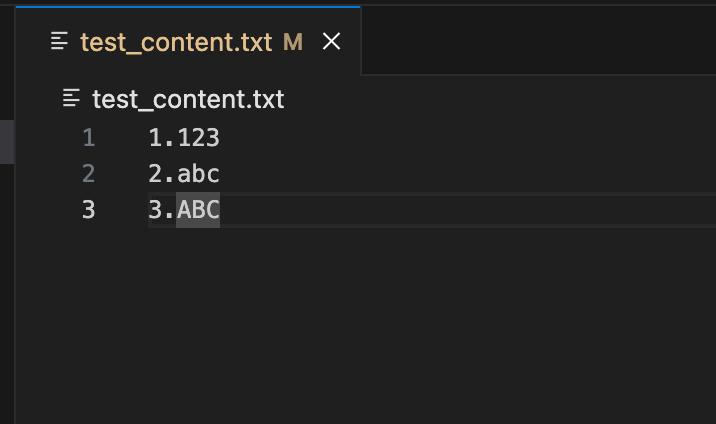Click the '3.' prefix on line three

click(x=162, y=209)
